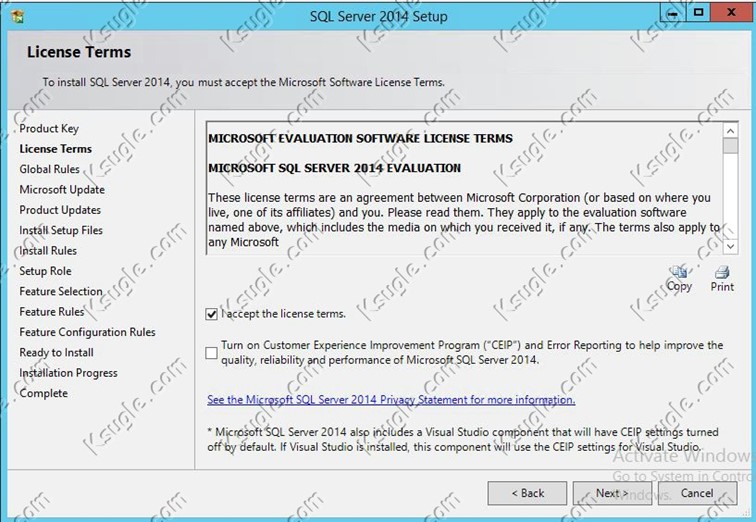Viewport: 756px width, 522px height.
Task: Select the Install Rules step
Action: click(48, 251)
